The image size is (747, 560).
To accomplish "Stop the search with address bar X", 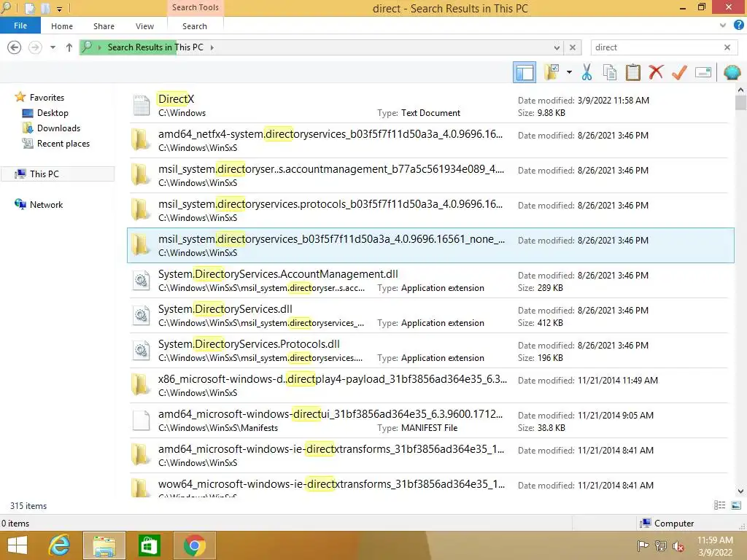I will click(572, 47).
